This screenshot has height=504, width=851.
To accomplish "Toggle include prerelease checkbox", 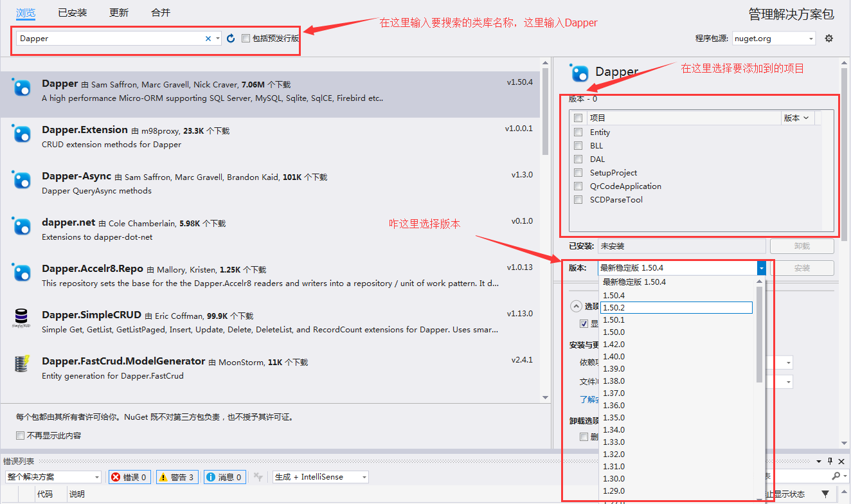I will tap(246, 39).
